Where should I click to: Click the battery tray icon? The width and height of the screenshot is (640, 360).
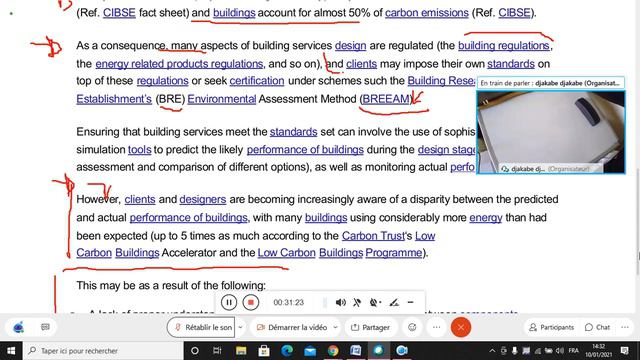pos(549,351)
